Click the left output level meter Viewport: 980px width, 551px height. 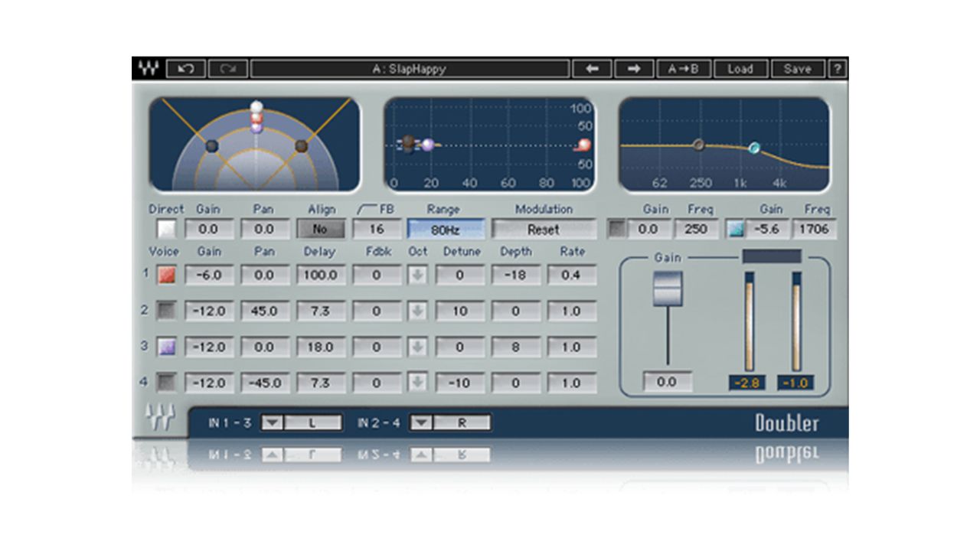(x=749, y=321)
